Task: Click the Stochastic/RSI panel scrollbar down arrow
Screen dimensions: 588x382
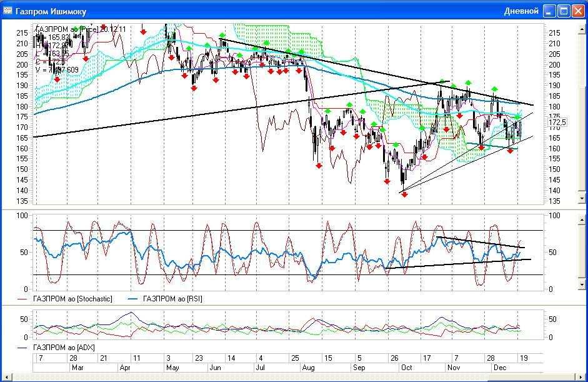Action: tap(582, 285)
